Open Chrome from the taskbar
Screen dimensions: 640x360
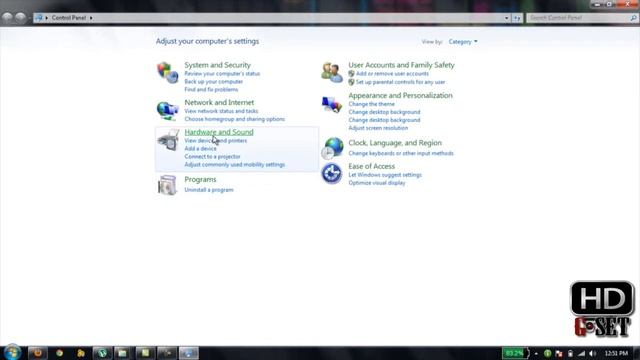point(60,353)
